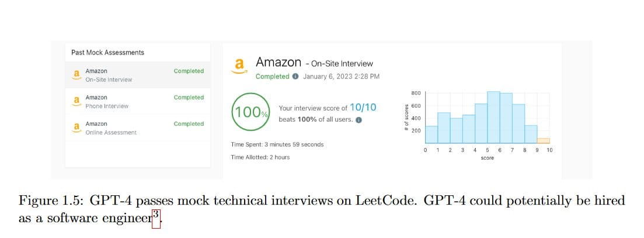Click the green 100% circular score badge

tap(250, 112)
